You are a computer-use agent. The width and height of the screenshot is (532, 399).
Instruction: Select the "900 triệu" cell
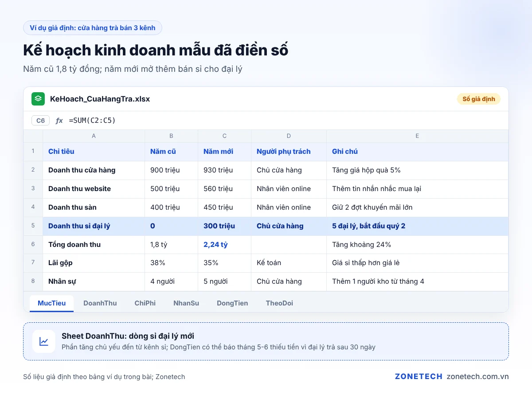[x=171, y=170]
